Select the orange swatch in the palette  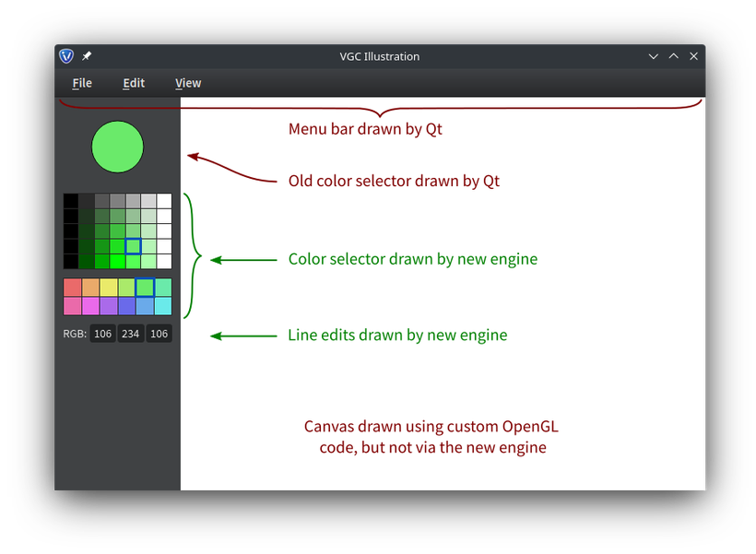pos(90,288)
